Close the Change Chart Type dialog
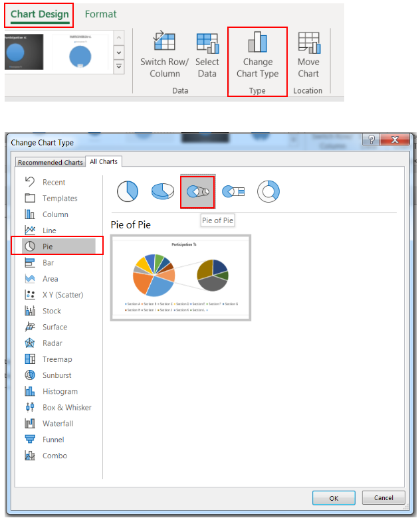Screen dimensions: 420x518 point(395,139)
